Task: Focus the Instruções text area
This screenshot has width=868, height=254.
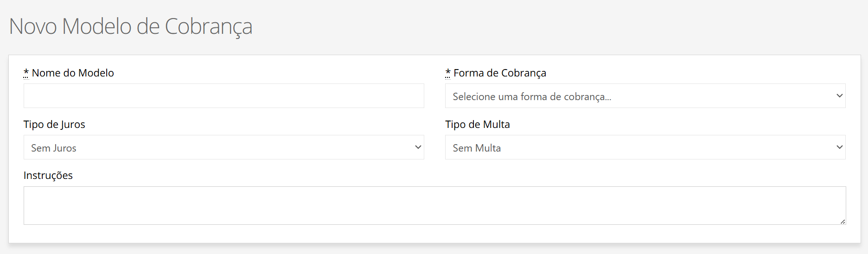Action: pos(434,205)
